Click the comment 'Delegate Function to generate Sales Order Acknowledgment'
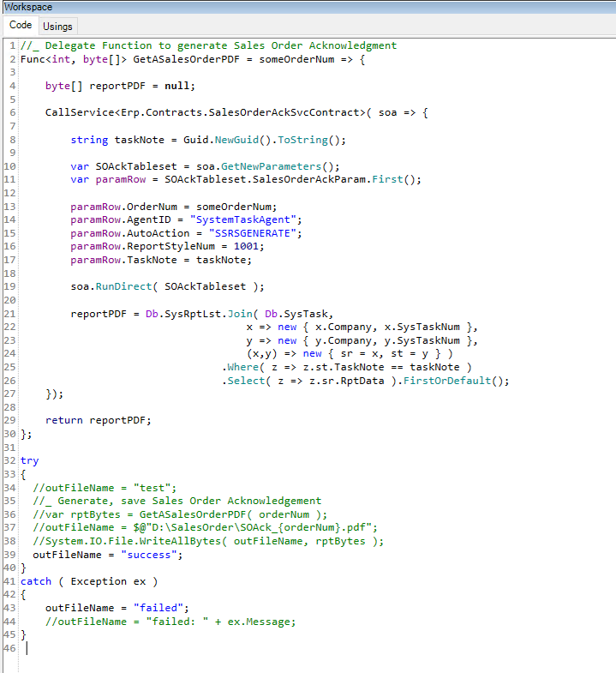The image size is (616, 673). [221, 45]
